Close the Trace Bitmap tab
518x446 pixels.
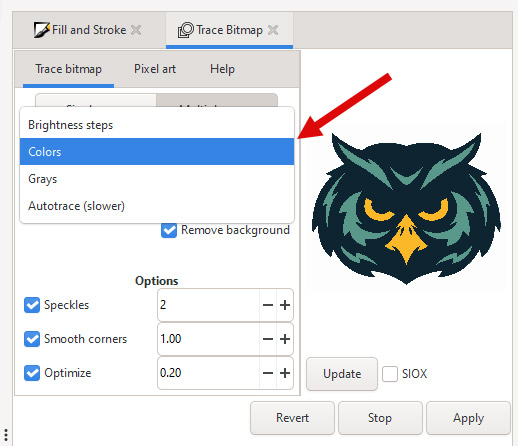point(273,30)
